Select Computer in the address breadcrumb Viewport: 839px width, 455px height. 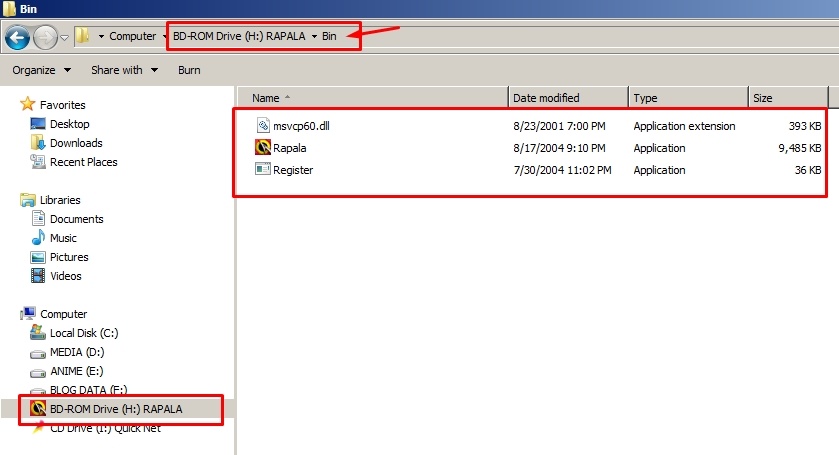[x=132, y=36]
